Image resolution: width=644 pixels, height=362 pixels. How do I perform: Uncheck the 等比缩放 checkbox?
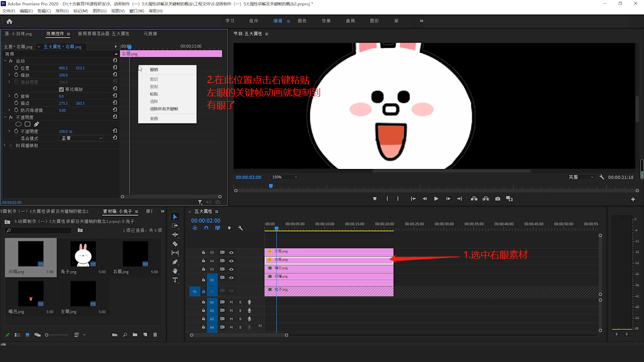pos(62,89)
